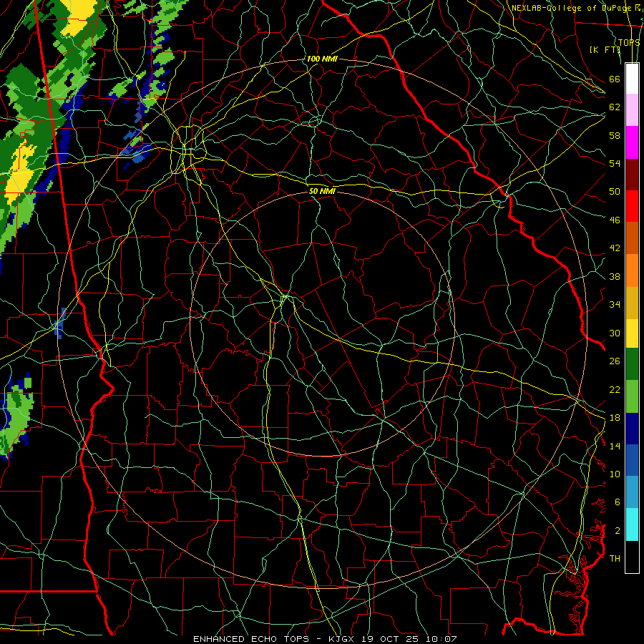
Task: Click the '66' legend value
Action: click(x=615, y=79)
